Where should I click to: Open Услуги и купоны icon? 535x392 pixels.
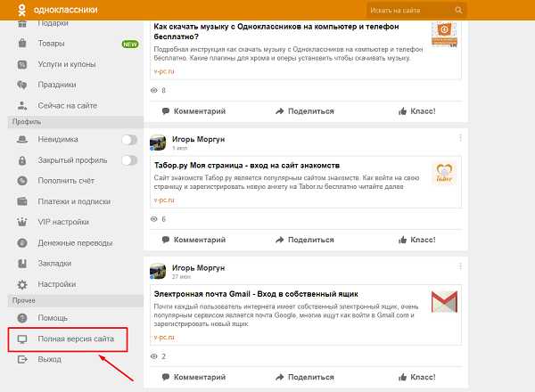(22, 64)
